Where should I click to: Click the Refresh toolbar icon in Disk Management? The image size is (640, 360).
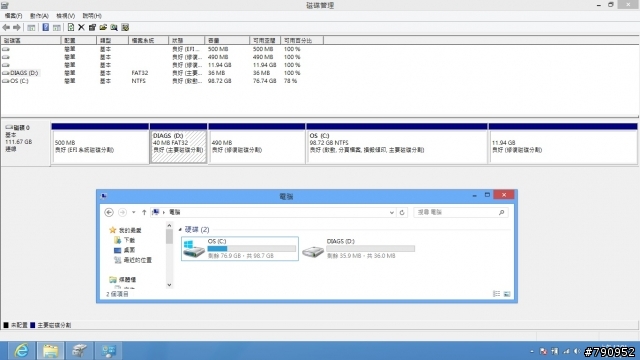tap(71, 27)
